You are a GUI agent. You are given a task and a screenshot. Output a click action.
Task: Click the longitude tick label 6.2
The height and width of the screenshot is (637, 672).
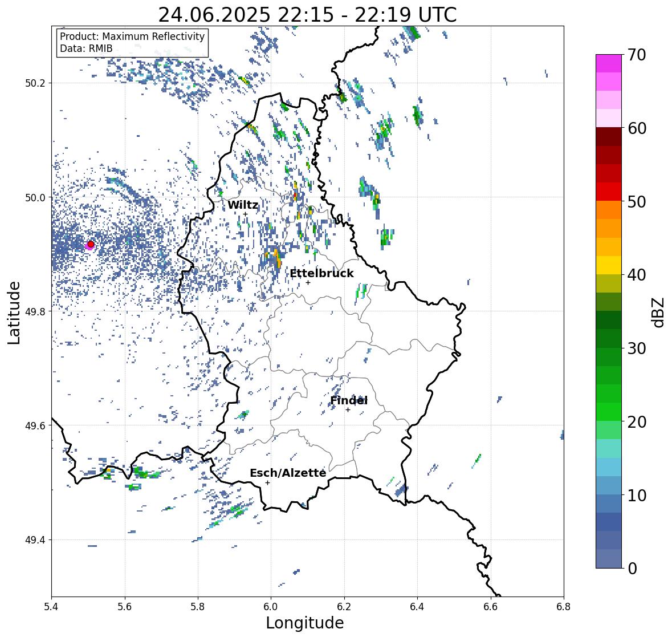point(344,606)
